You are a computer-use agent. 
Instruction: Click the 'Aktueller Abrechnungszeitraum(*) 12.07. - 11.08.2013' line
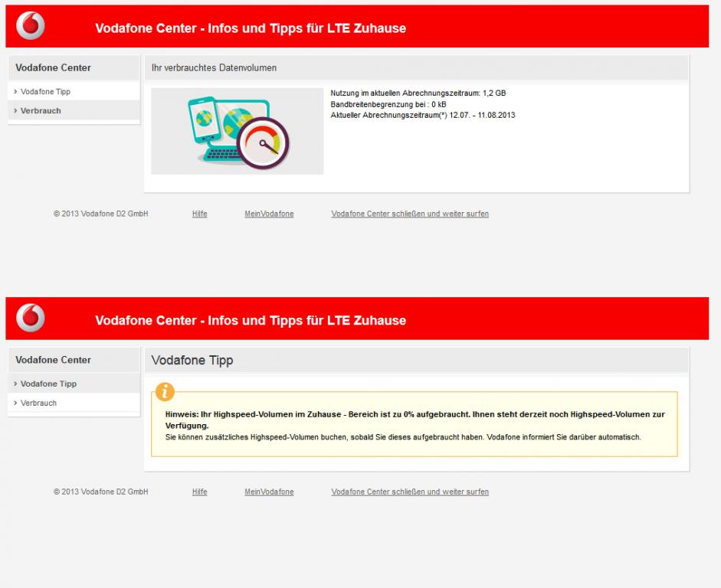coord(423,116)
